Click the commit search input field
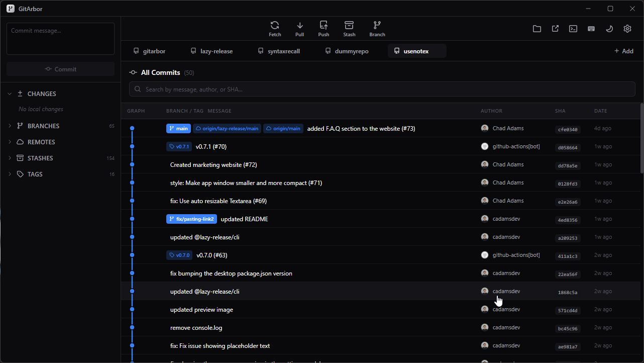The height and width of the screenshot is (363, 644). 382,88
